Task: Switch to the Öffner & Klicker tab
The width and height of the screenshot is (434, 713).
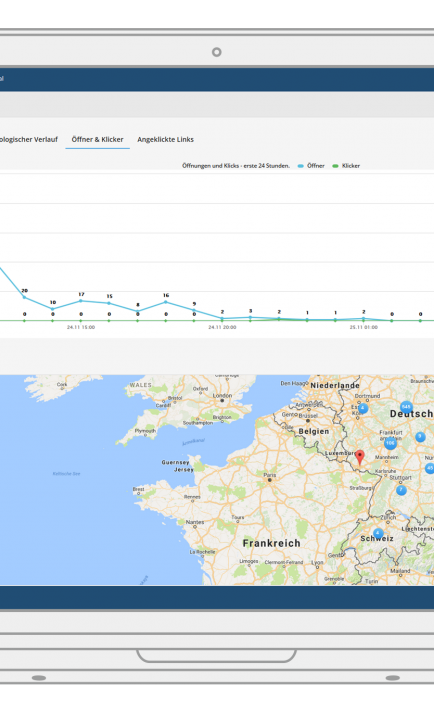Action: tap(97, 140)
